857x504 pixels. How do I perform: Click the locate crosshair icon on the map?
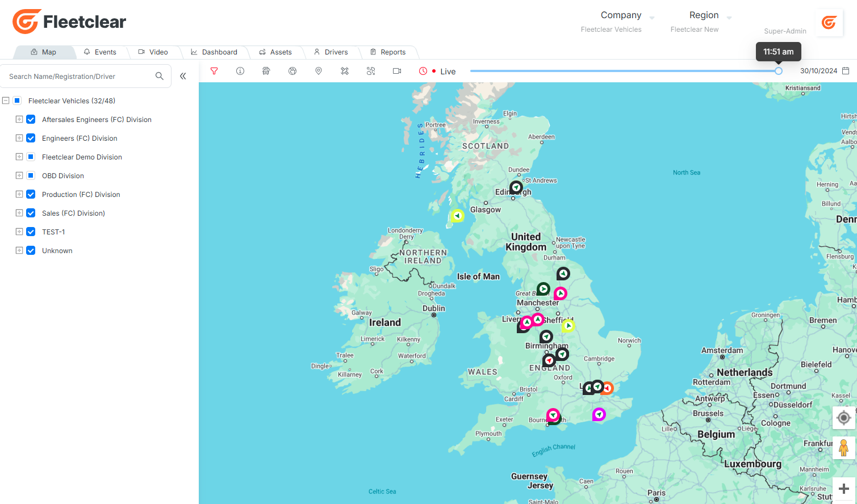point(844,418)
